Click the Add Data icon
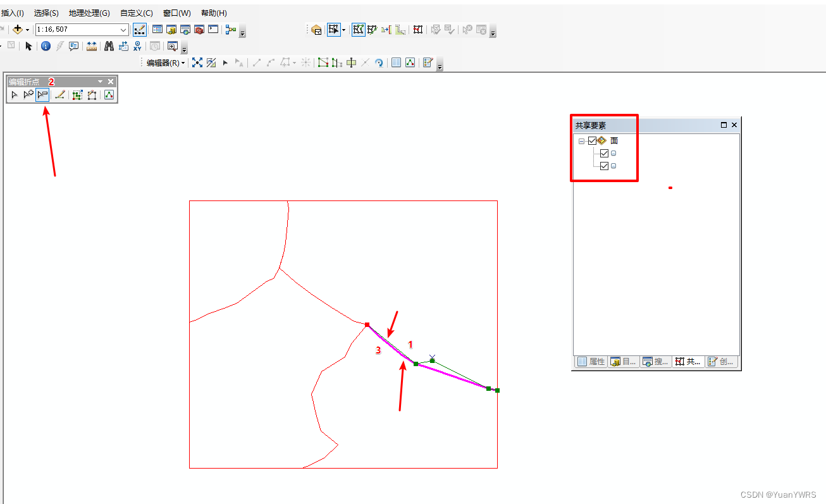 pos(18,30)
